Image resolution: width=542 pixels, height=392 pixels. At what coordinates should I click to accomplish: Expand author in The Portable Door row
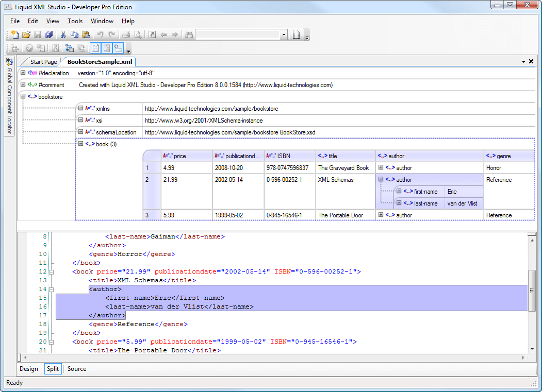pos(381,214)
